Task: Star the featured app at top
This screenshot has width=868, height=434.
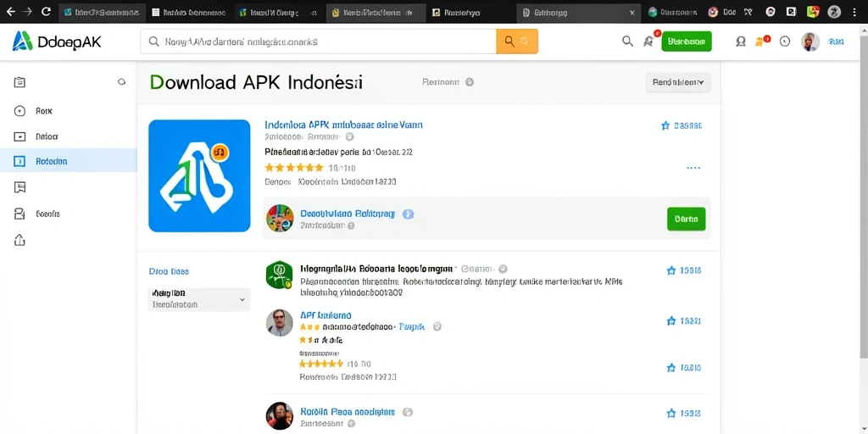Action: pos(665,125)
